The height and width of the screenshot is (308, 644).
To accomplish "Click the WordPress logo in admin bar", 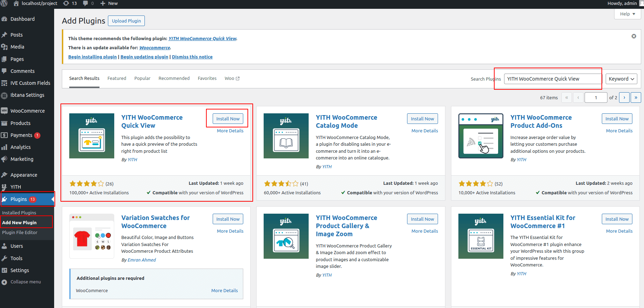I will tap(4, 3).
